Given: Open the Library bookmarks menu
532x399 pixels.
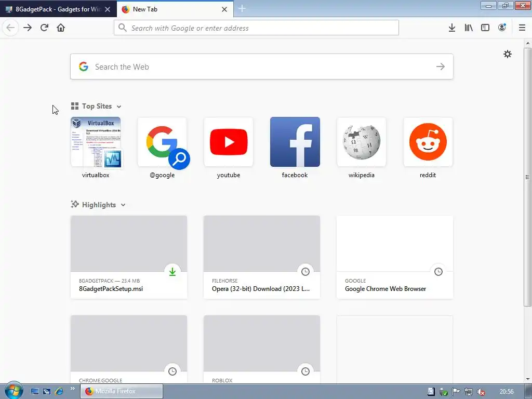Looking at the screenshot, I should coord(469,28).
